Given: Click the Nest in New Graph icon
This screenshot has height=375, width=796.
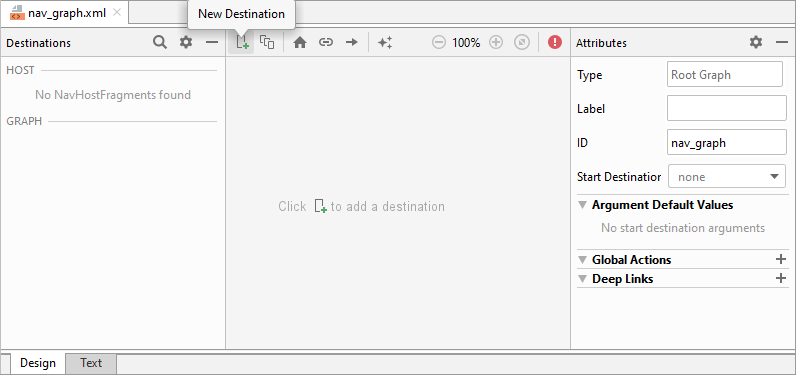Looking at the screenshot, I should point(267,43).
